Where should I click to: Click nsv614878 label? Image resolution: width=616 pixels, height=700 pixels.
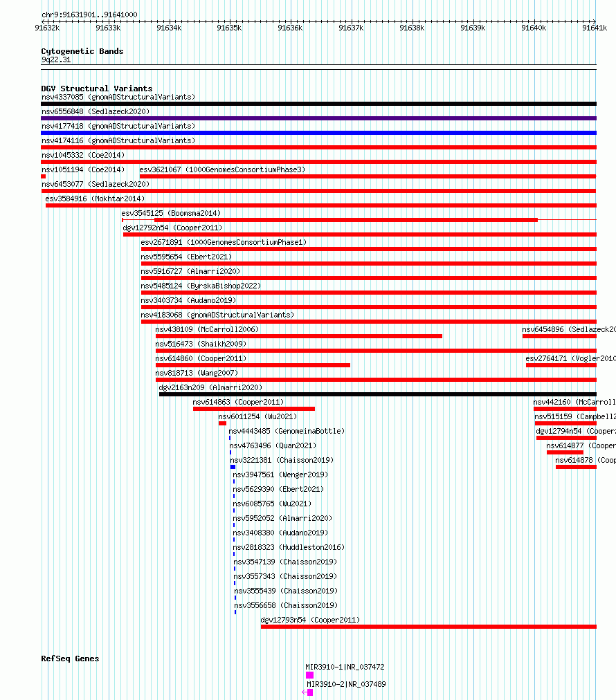(x=585, y=460)
